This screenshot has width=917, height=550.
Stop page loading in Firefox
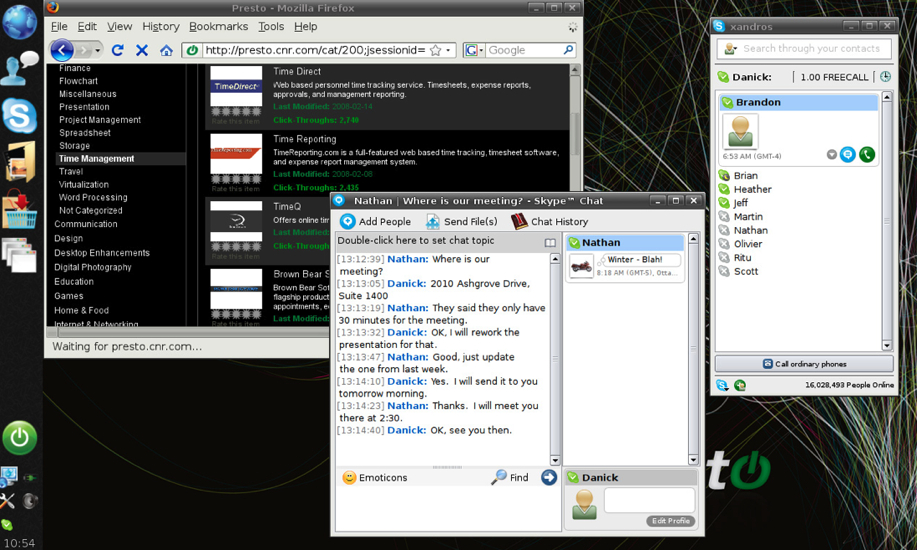point(142,50)
